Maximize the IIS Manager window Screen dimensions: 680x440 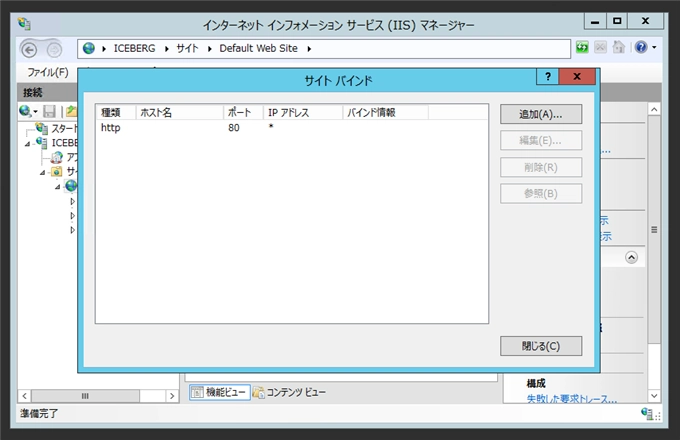(x=617, y=21)
